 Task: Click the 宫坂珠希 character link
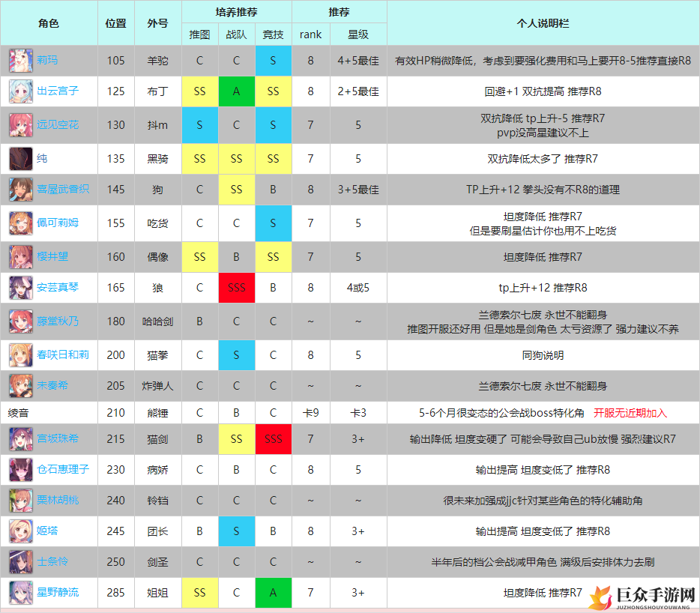click(x=58, y=439)
